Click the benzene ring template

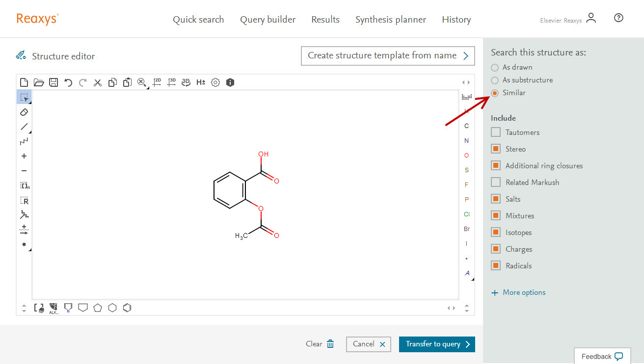pos(127,308)
